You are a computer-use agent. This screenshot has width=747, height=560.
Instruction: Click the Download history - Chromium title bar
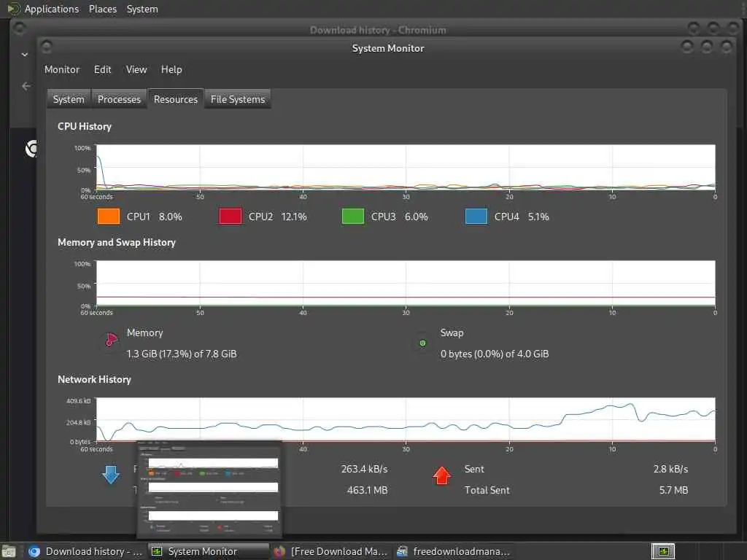pos(378,30)
